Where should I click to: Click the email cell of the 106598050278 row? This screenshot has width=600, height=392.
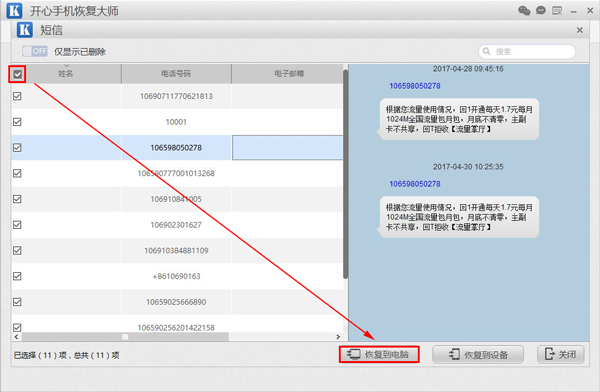287,147
